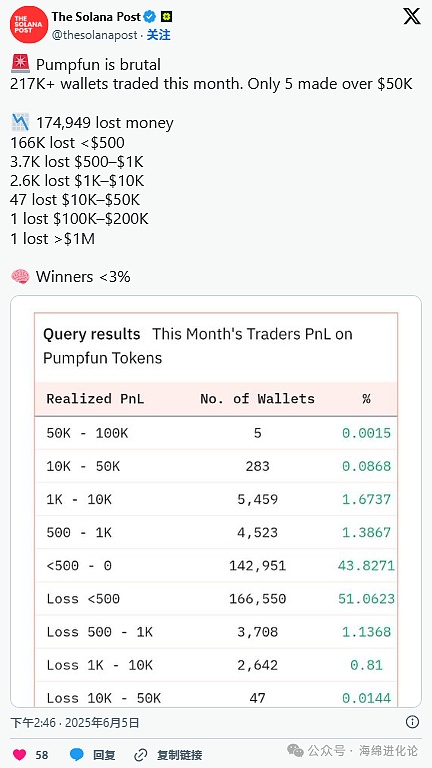Click the yellow affiliate badge icon

(x=167, y=17)
